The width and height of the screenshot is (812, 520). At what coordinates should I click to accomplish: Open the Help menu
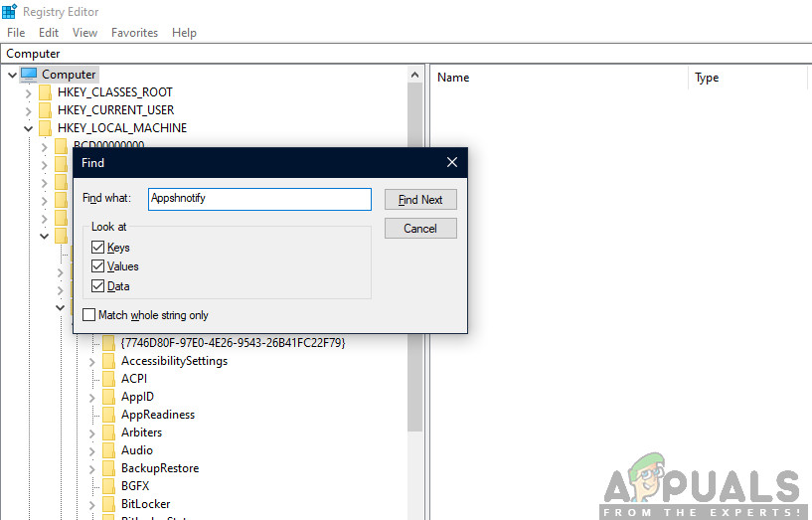point(184,33)
